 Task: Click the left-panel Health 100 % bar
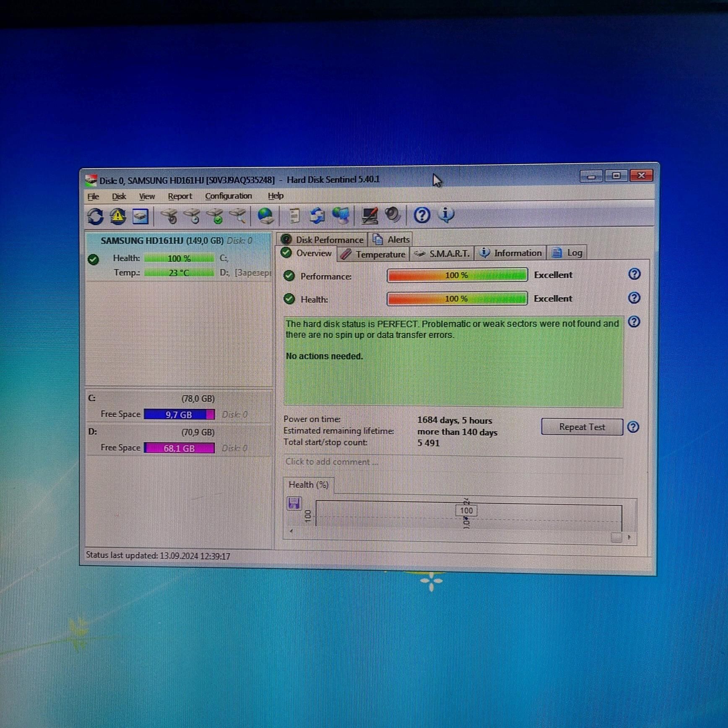pyautogui.click(x=179, y=258)
